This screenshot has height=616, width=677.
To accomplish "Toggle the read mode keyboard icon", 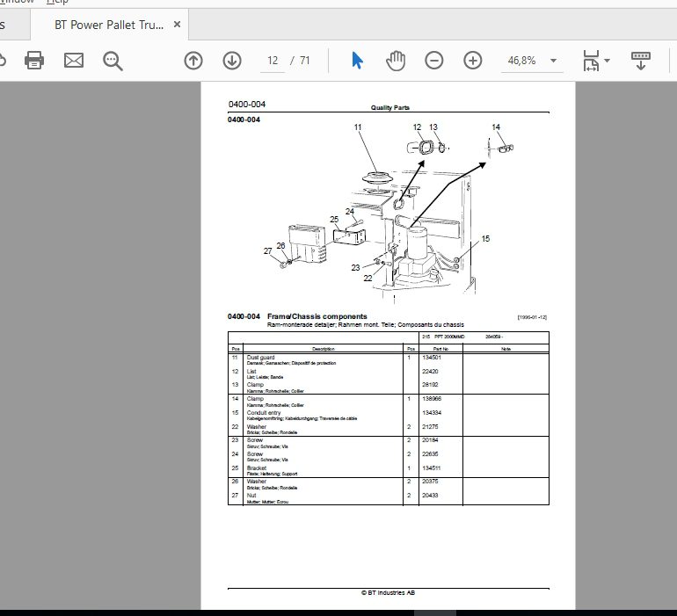I will (x=640, y=61).
